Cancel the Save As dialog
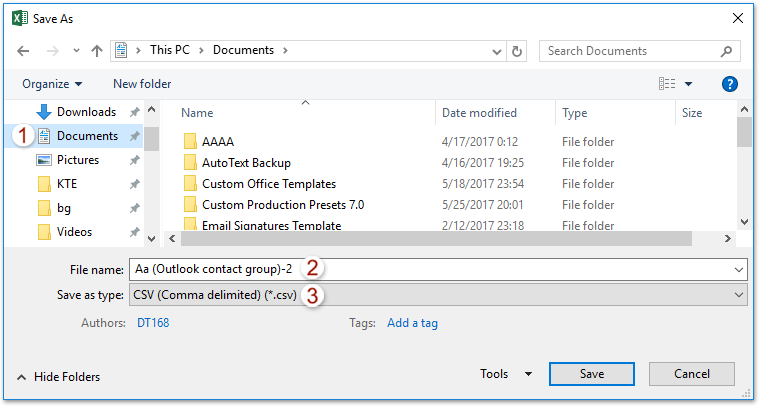Screen dimensions: 763x409 691,374
